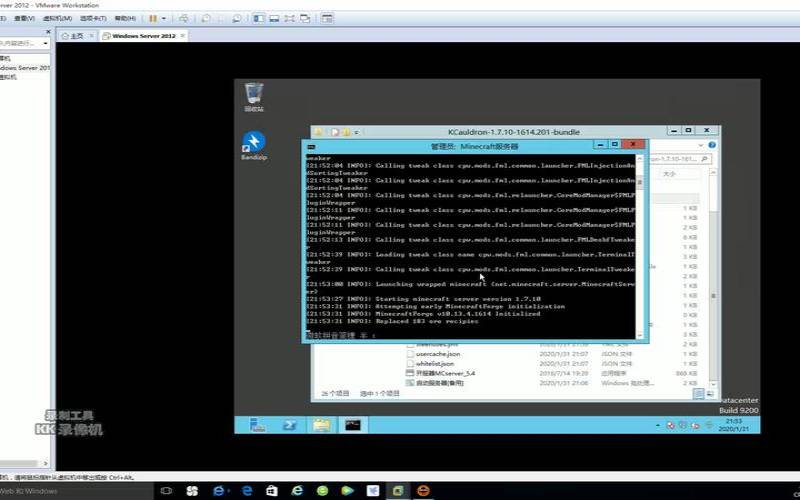Open the Internet Explorer icon on host taskbar
The height and width of the screenshot is (500, 800).
coord(297,491)
